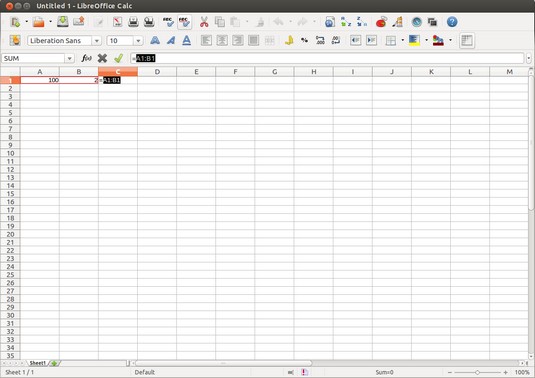This screenshot has width=535, height=378.
Task: Open the Navigator compass icon
Action: 417,22
